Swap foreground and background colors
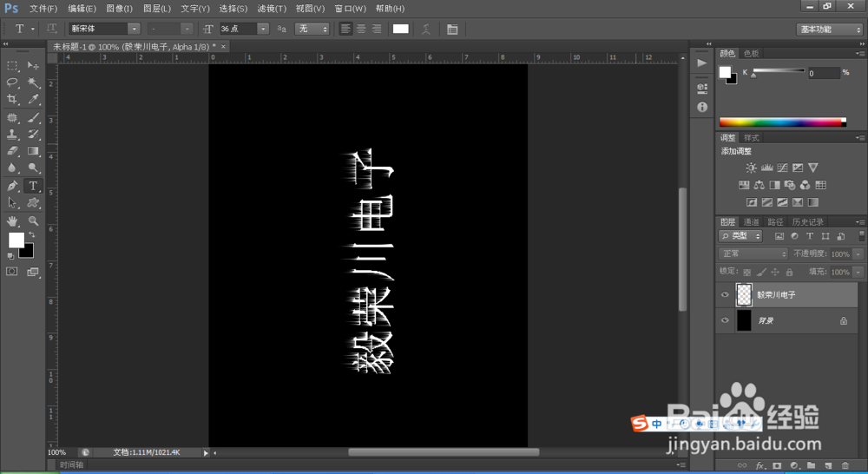This screenshot has height=474, width=868. pyautogui.click(x=32, y=234)
